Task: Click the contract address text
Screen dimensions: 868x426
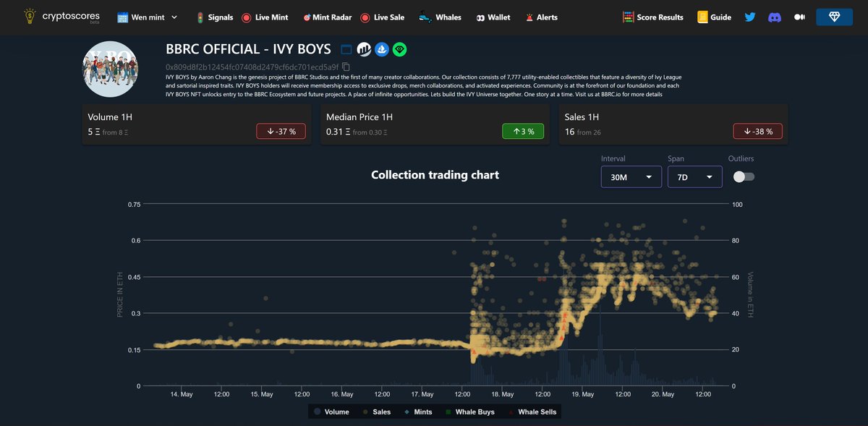Action: click(252, 67)
